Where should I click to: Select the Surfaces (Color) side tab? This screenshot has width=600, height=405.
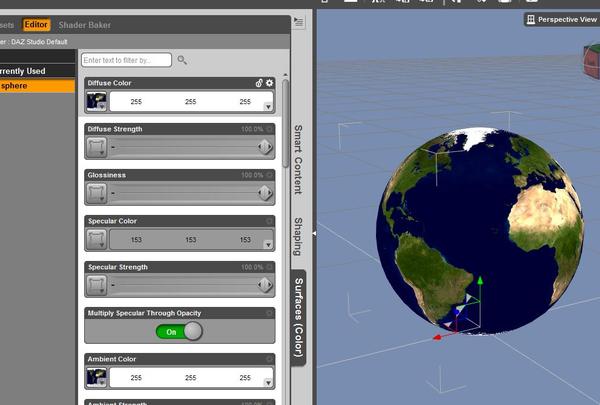tap(298, 318)
